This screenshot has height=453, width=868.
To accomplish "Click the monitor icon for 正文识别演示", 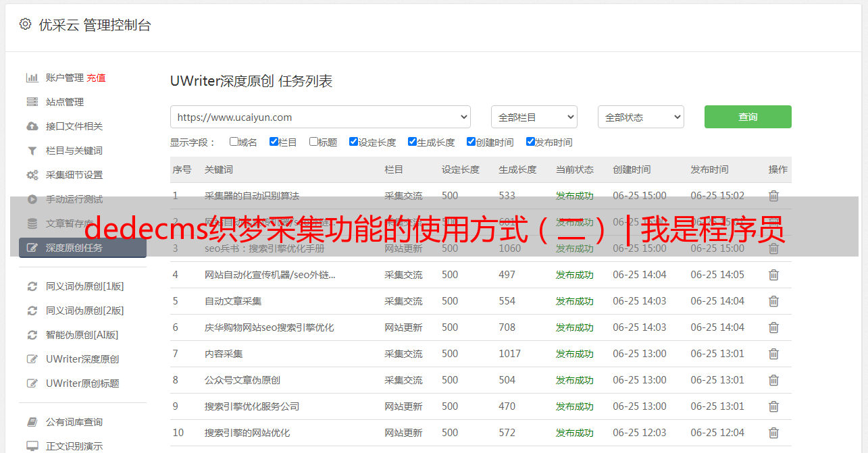I will (x=32, y=446).
